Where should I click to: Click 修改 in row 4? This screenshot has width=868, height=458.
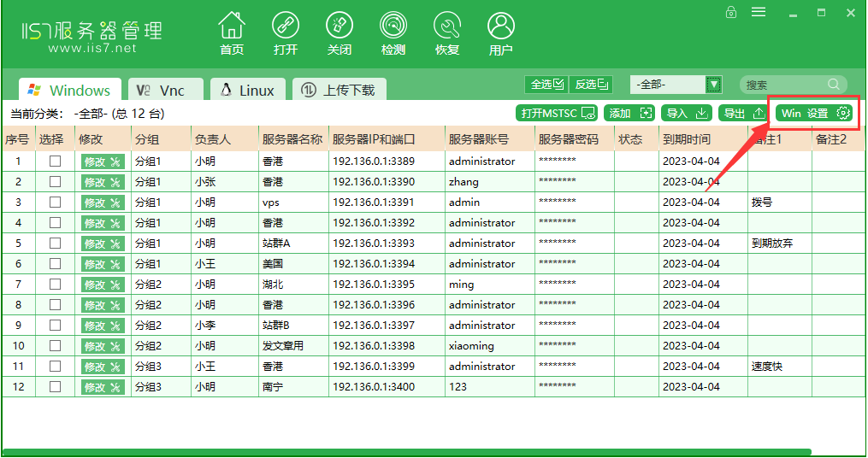pos(103,223)
